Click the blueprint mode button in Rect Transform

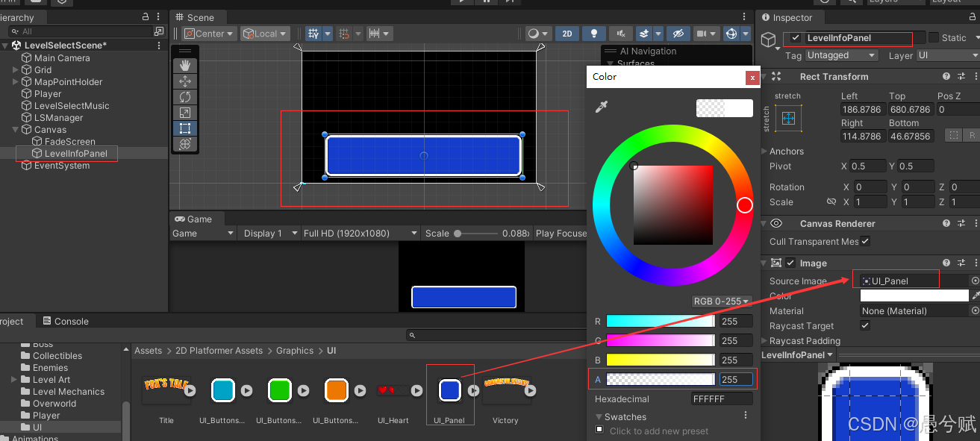coord(953,136)
